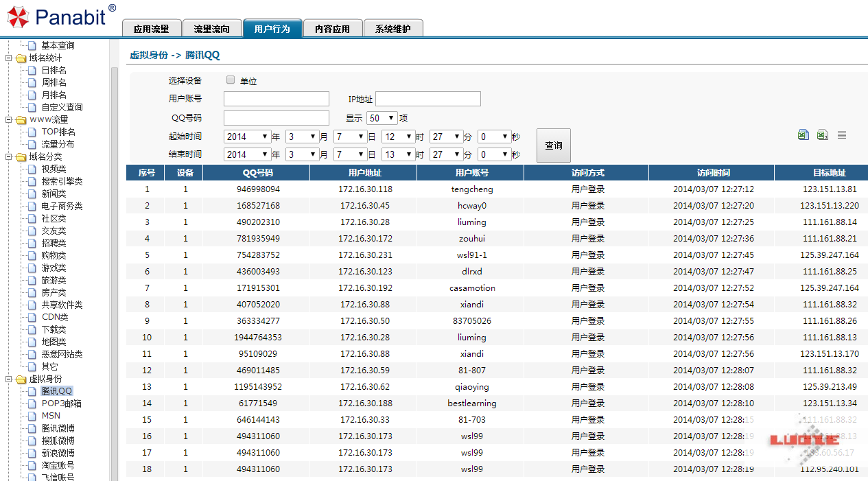
Task: Click the page icon beside MSN
Action: pyautogui.click(x=32, y=416)
